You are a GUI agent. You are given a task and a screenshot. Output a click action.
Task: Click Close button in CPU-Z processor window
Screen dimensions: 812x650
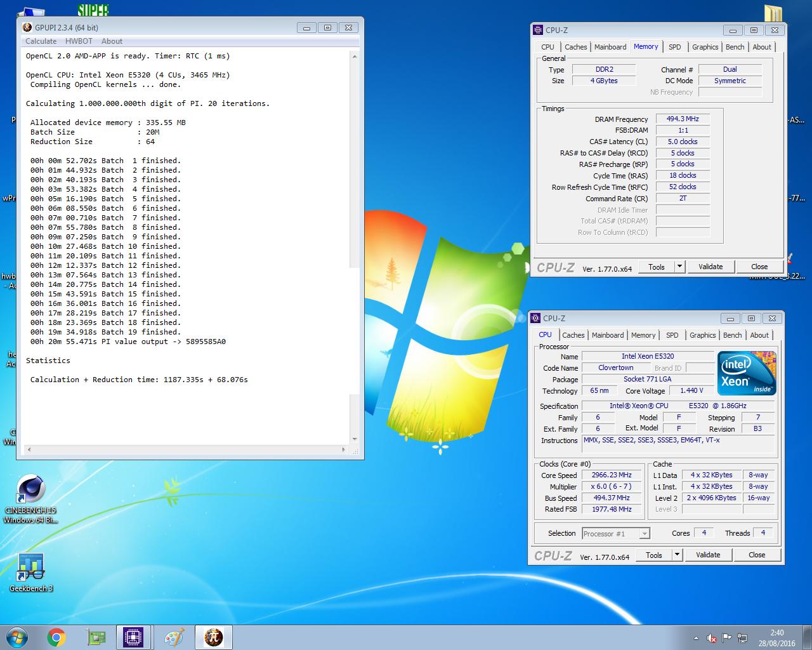click(x=757, y=555)
